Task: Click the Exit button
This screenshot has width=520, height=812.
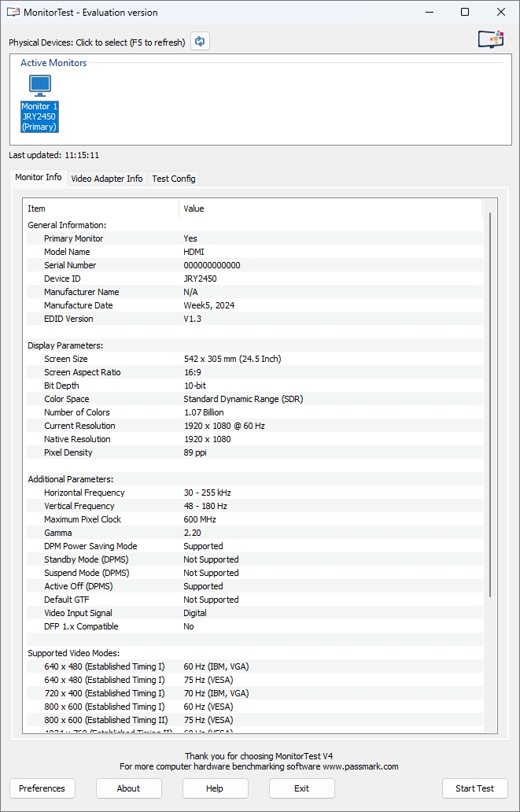Action: tap(301, 788)
